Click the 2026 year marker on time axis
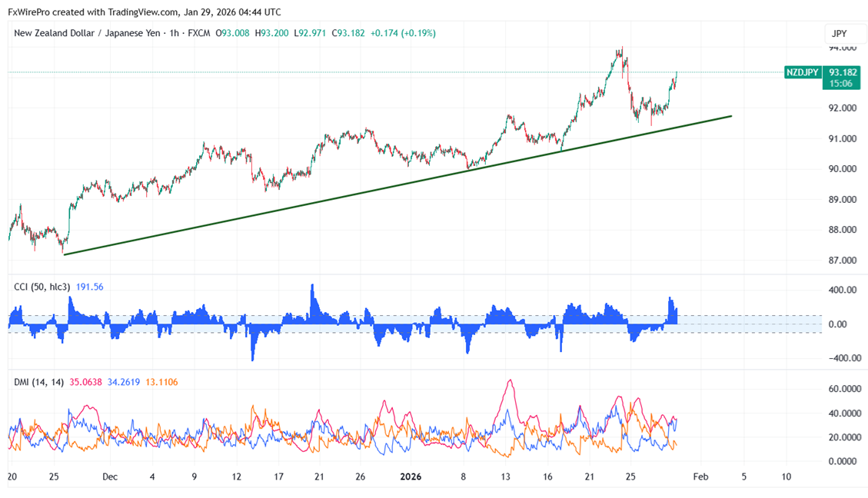Viewport: 868px width, 498px height. coord(411,476)
